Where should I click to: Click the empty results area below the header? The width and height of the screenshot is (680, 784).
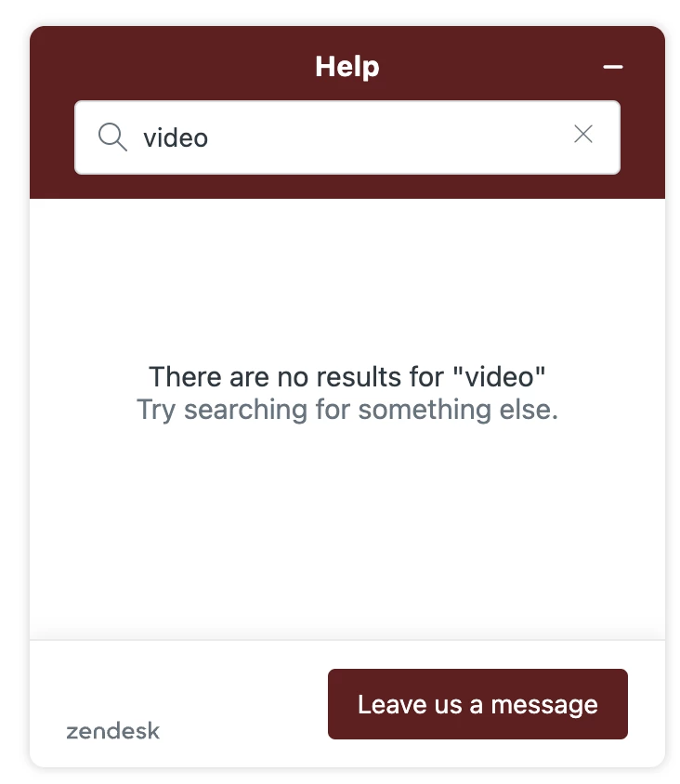(347, 525)
